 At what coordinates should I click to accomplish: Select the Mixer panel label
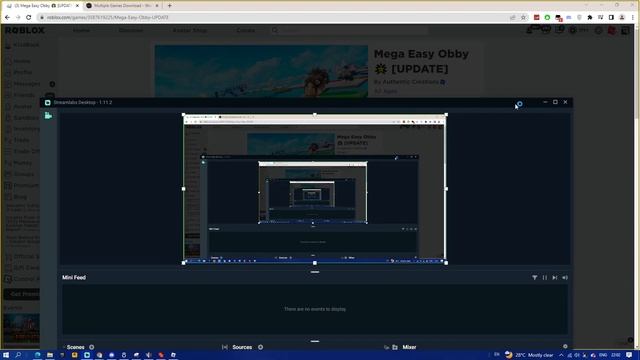click(409, 347)
